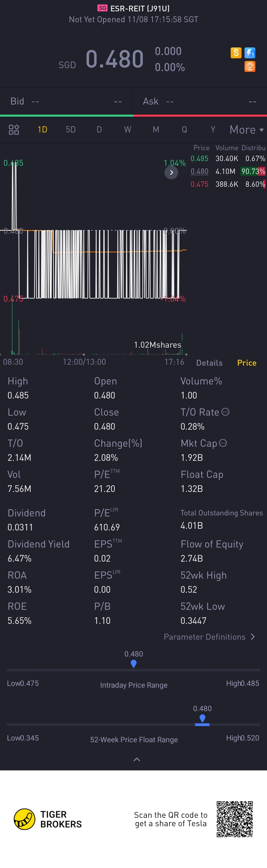This screenshot has height=868, width=267.
Task: Open the More timeframes dropdown
Action: 246,130
